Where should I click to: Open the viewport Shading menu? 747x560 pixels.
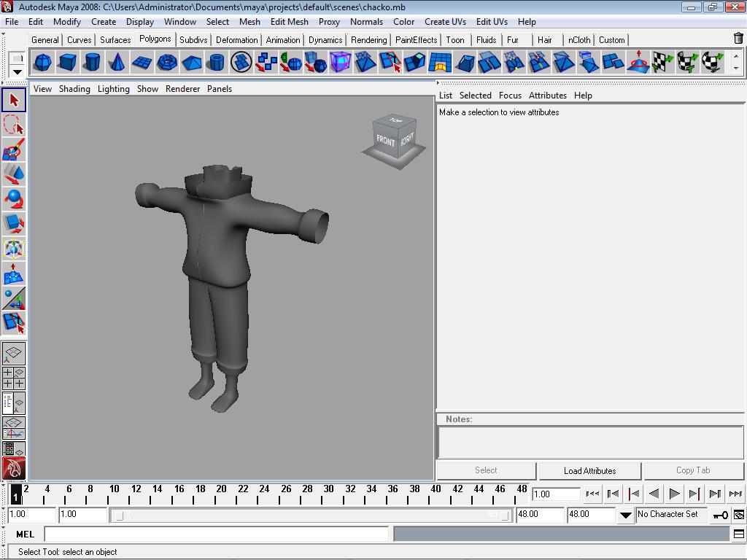tap(74, 89)
